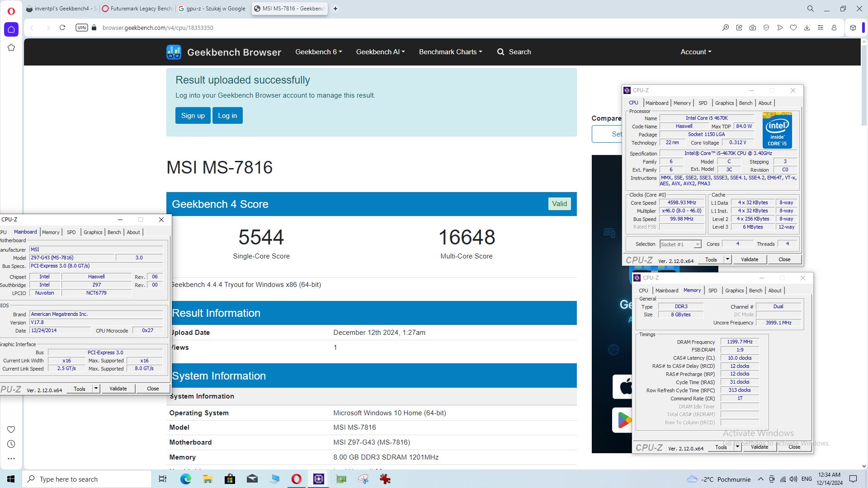The image size is (868, 488).
Task: Open the downloads icon in Opera toolbar
Action: pyautogui.click(x=807, y=28)
